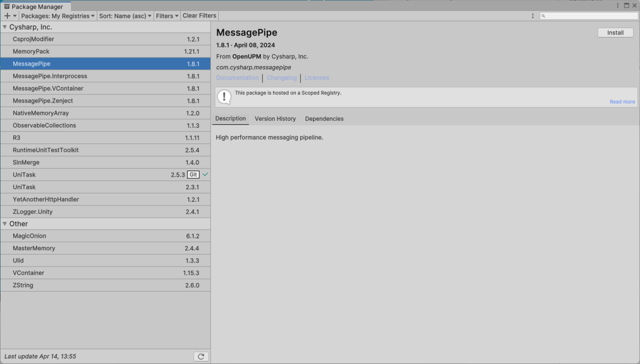Switch to the Version History tab
640x364 pixels.
(x=275, y=119)
